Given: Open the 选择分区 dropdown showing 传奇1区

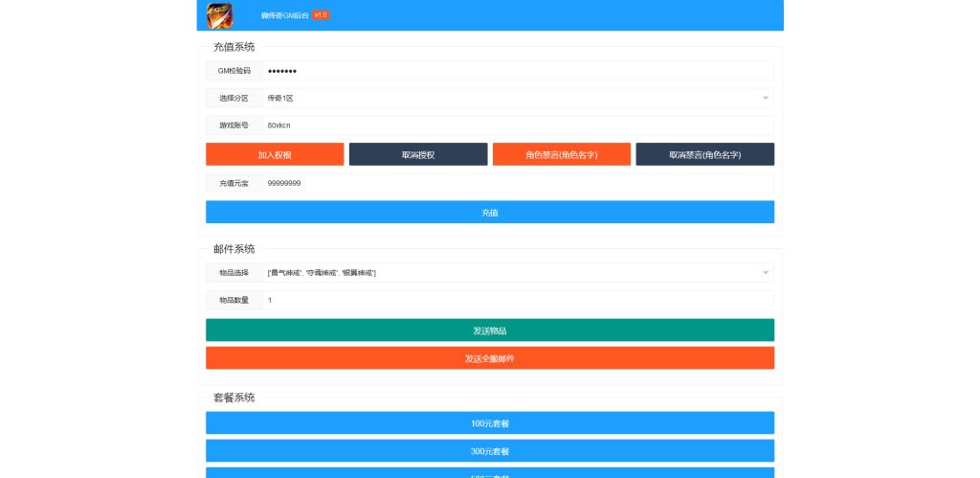Looking at the screenshot, I should [x=518, y=99].
